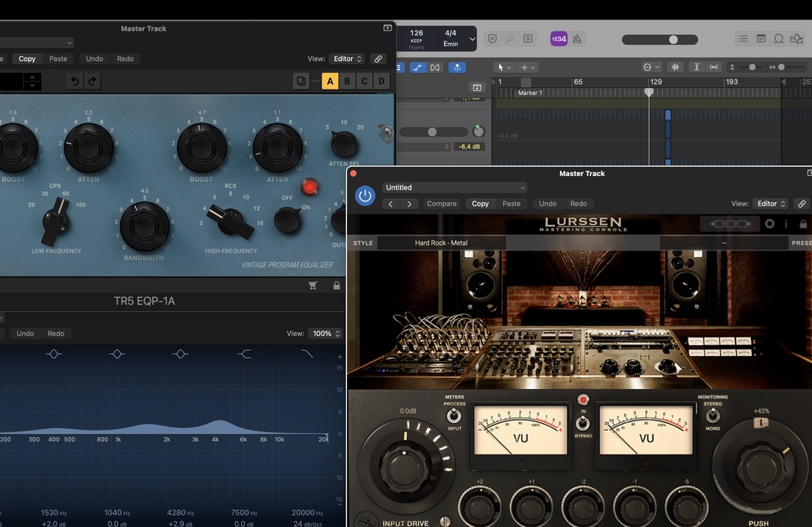Open the tempo and key display dropdown arrow

tap(472, 39)
